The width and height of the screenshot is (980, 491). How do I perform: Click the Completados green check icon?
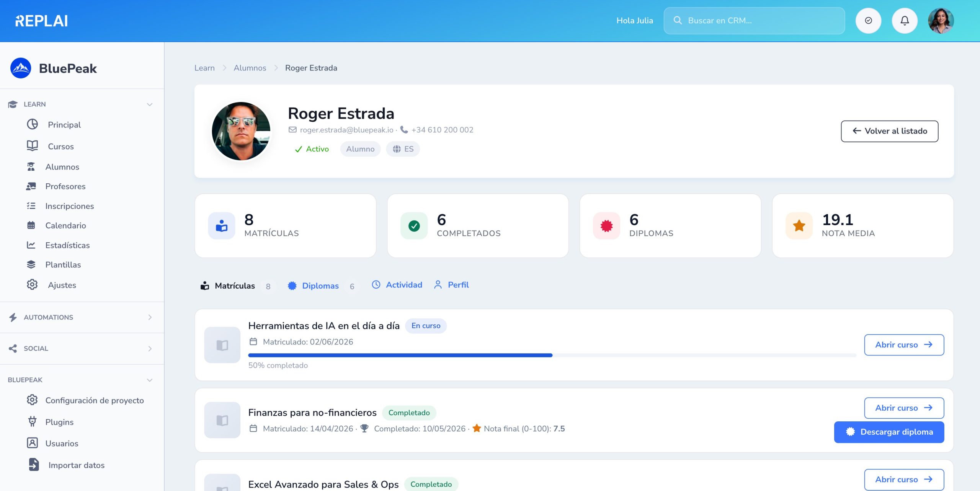pyautogui.click(x=414, y=226)
